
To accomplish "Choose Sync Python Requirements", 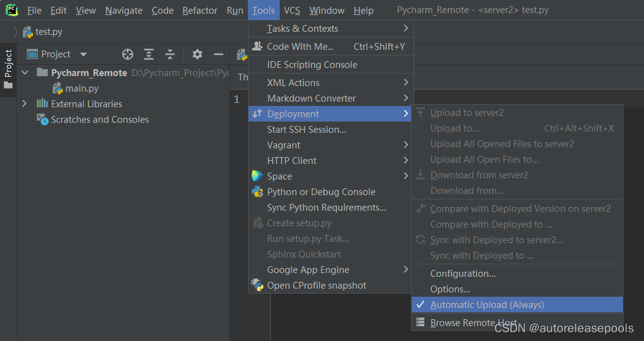I will coord(331,208).
